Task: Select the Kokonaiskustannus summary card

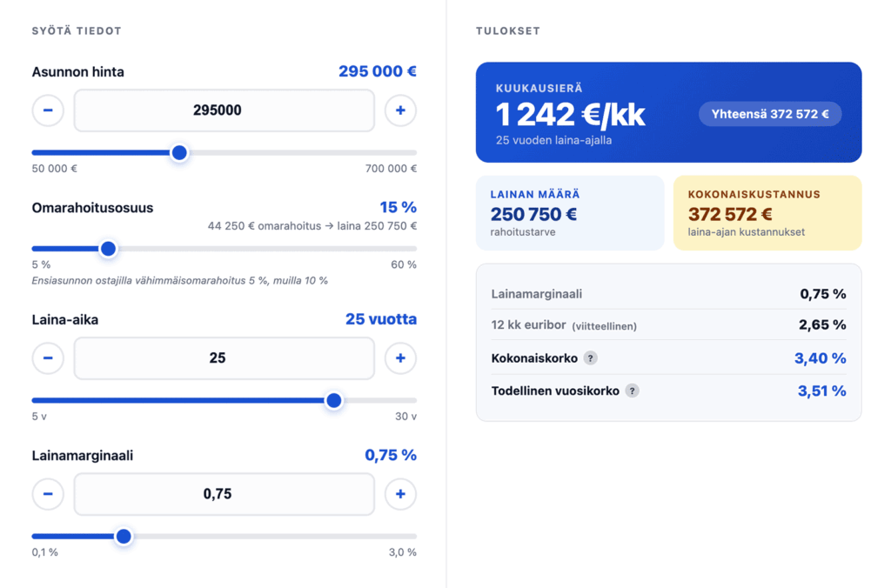Action: click(767, 213)
